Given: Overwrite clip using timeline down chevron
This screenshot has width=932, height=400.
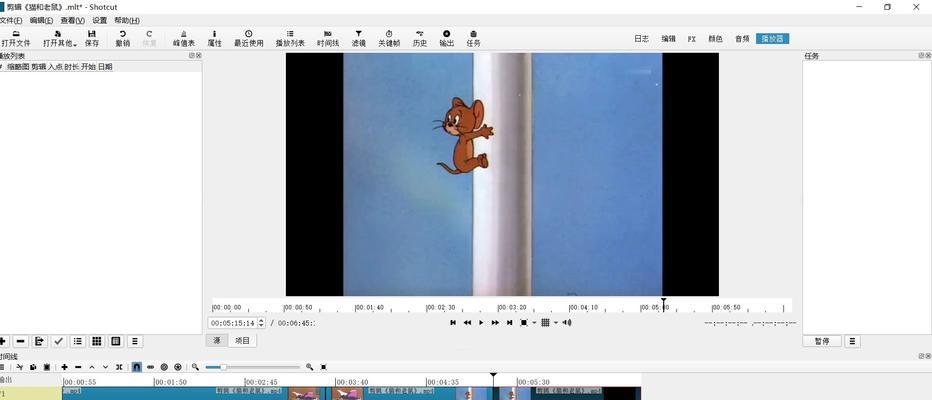Looking at the screenshot, I should [105, 367].
